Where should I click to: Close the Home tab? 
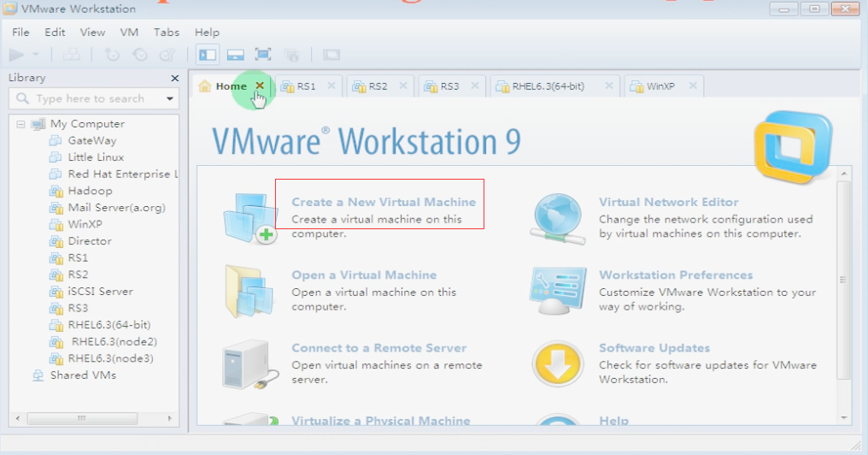click(260, 86)
